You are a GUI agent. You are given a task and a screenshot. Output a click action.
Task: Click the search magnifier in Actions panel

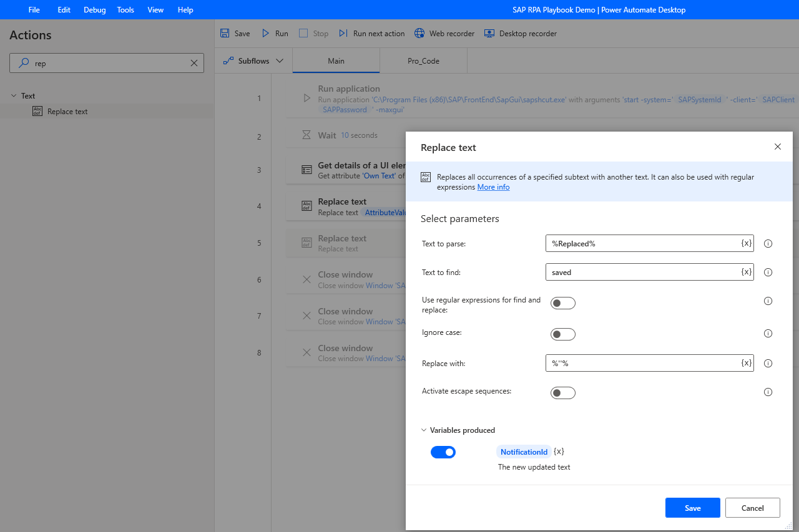tap(22, 63)
